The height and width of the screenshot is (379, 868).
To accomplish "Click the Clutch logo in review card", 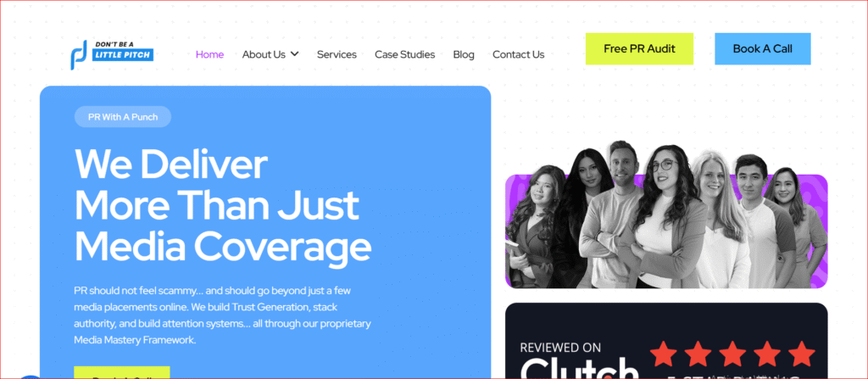I will (x=580, y=368).
